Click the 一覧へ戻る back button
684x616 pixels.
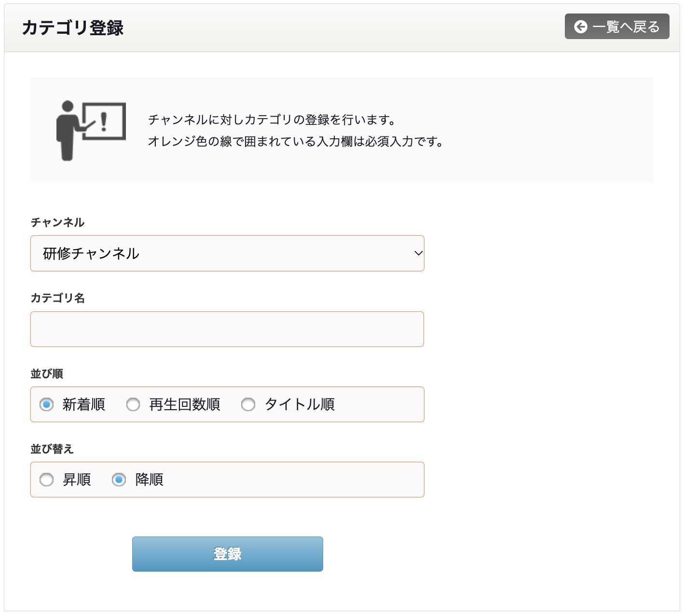(x=617, y=27)
